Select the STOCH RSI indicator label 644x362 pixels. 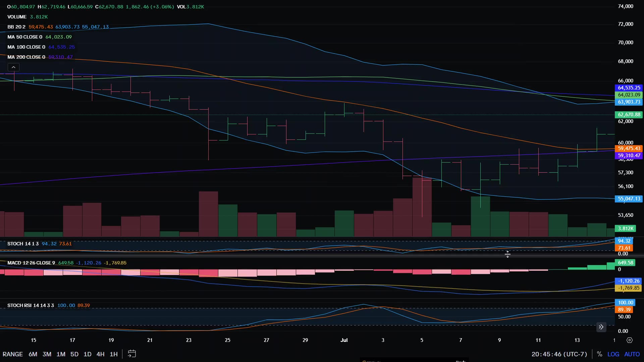point(31,305)
